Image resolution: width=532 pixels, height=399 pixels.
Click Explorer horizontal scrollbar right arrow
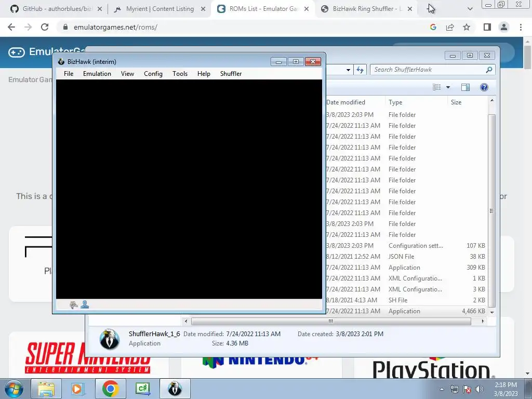[483, 321]
